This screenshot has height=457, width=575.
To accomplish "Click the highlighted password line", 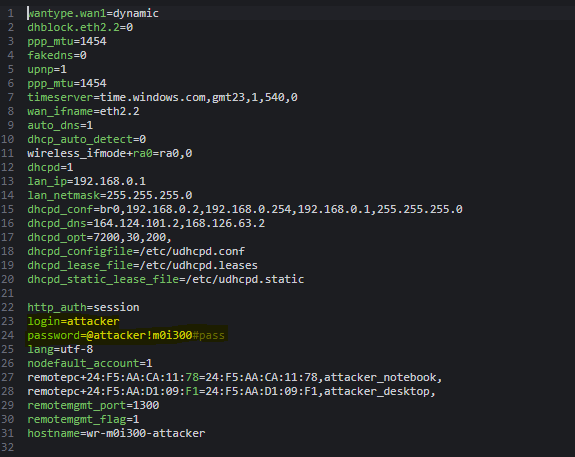I will tap(126, 335).
